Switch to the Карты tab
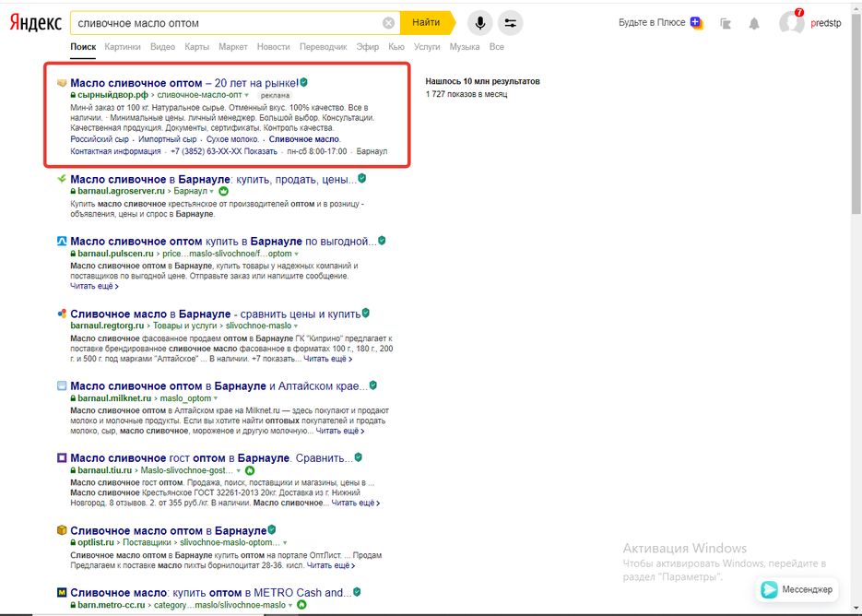 [196, 47]
